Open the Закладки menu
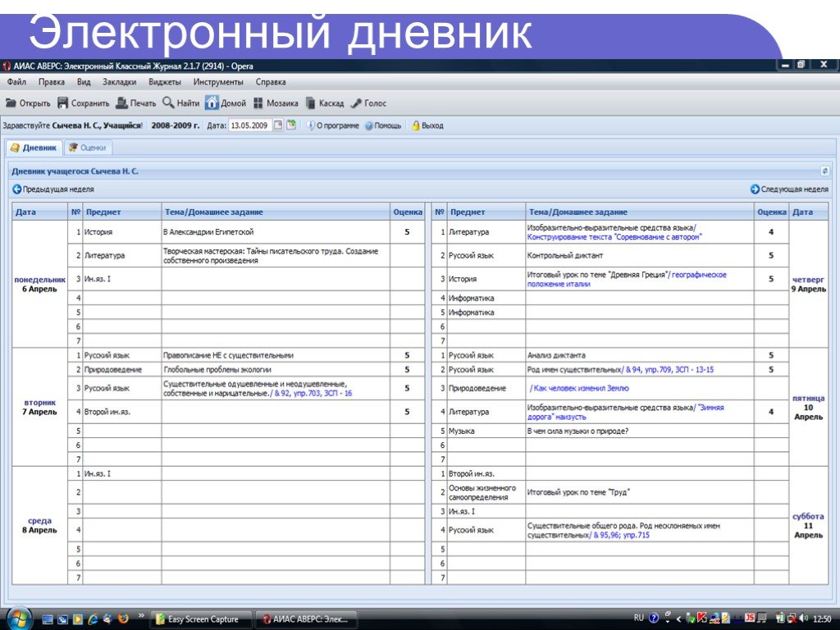The image size is (840, 630). tap(120, 82)
